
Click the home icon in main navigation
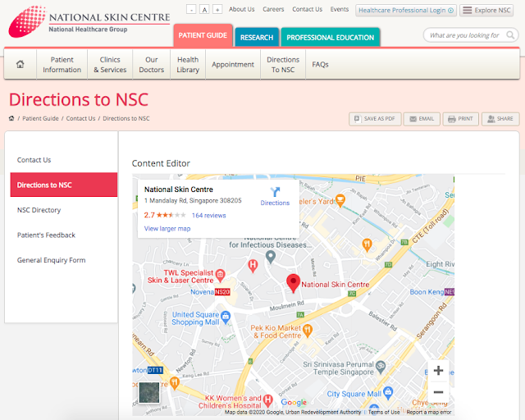(x=20, y=64)
